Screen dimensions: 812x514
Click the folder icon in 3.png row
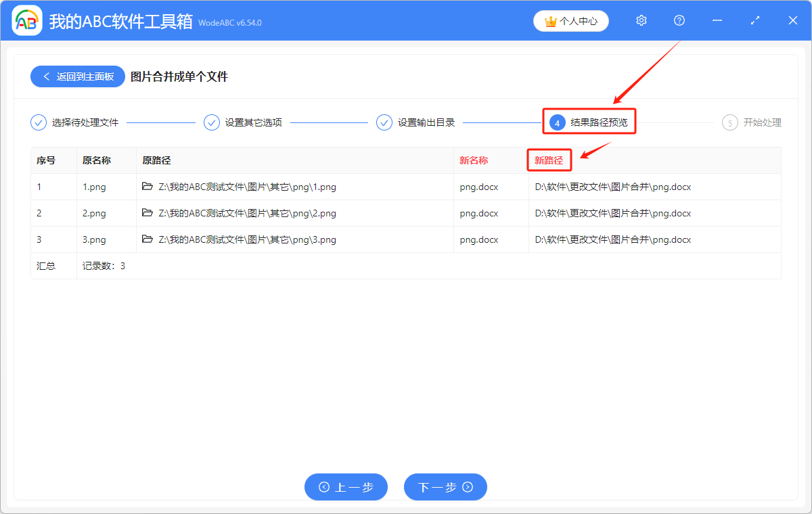[148, 239]
